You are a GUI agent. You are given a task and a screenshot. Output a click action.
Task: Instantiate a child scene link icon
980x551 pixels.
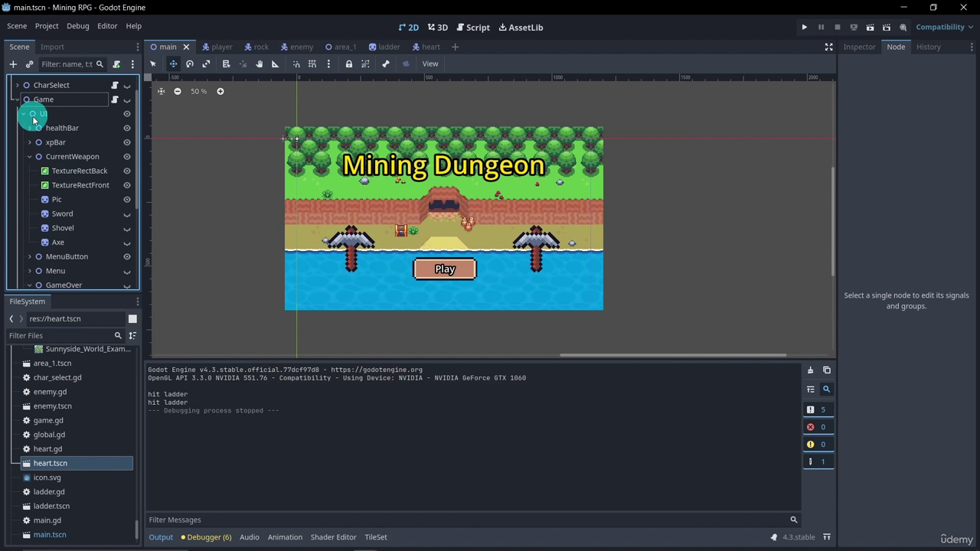[30, 64]
